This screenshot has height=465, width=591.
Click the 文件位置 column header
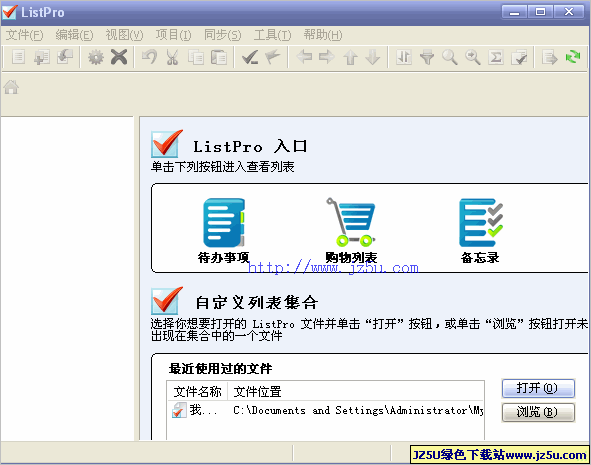(x=356, y=392)
